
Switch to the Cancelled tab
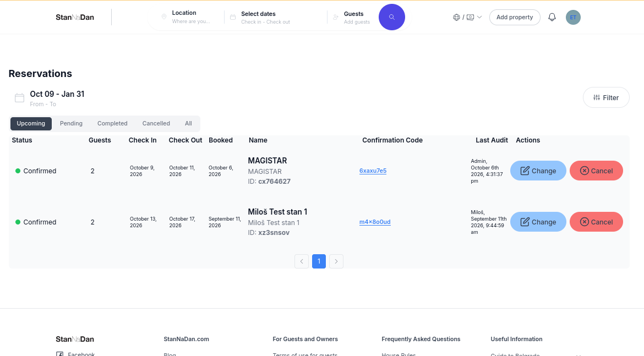point(156,124)
